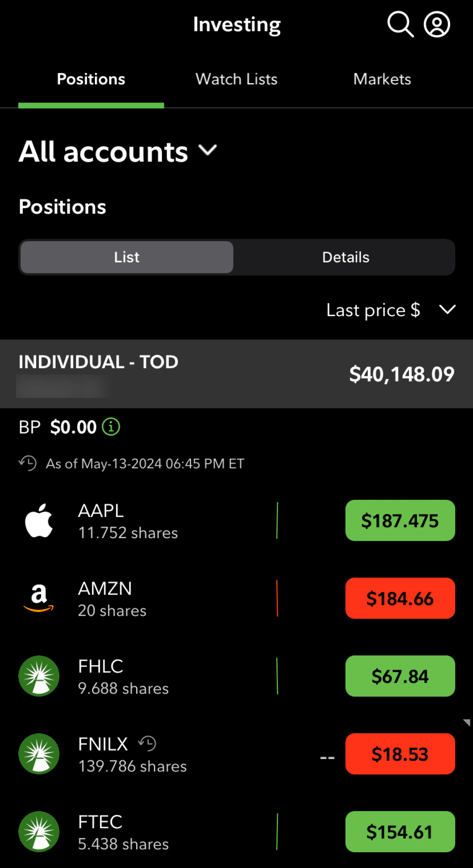
Task: Go to the Markets tab
Action: point(382,79)
